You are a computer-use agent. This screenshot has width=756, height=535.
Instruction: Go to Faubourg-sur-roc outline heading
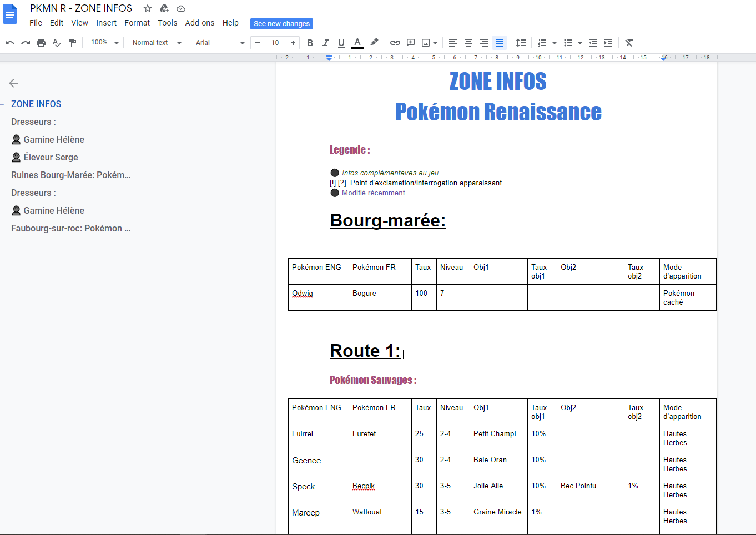pos(71,228)
